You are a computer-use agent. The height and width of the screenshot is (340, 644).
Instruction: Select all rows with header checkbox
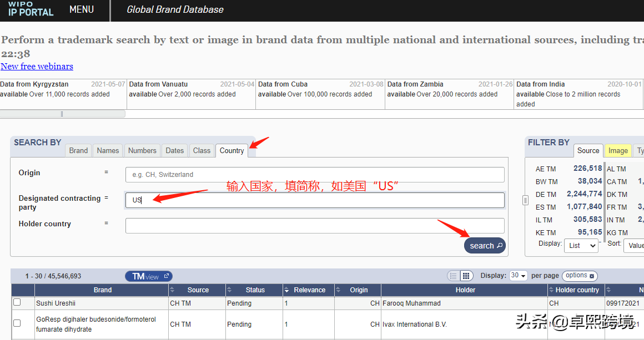(x=23, y=290)
